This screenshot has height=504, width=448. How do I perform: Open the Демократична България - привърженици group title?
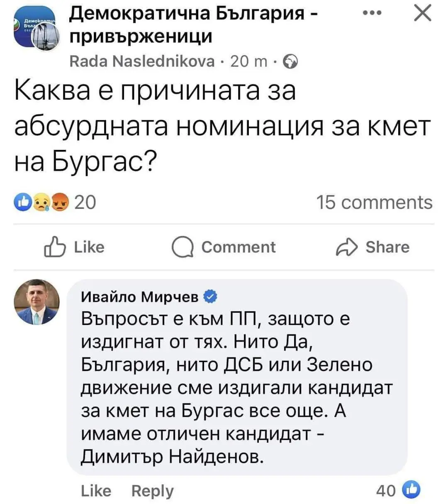(x=193, y=25)
